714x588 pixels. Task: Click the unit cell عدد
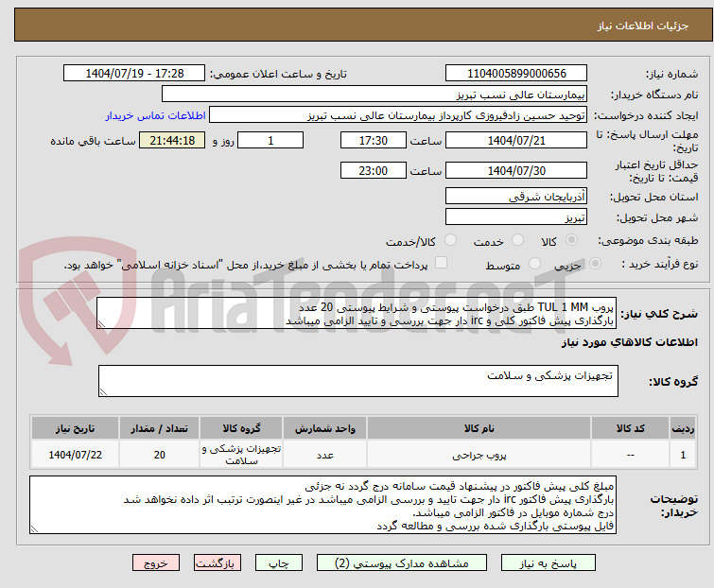(x=324, y=455)
